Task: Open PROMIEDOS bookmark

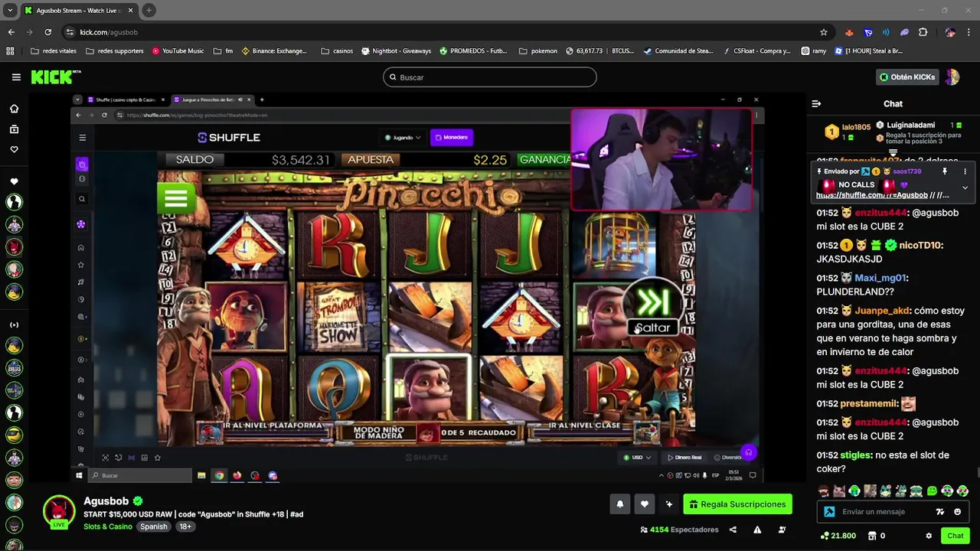Action: click(473, 51)
